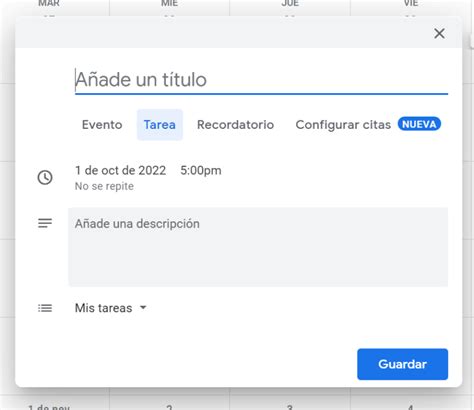Click the 'Añade un título' title field
This screenshot has height=410, width=474.
pyautogui.click(x=261, y=80)
